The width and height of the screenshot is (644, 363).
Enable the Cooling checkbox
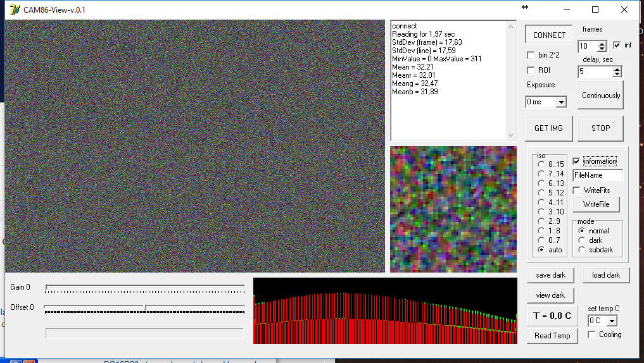[591, 335]
